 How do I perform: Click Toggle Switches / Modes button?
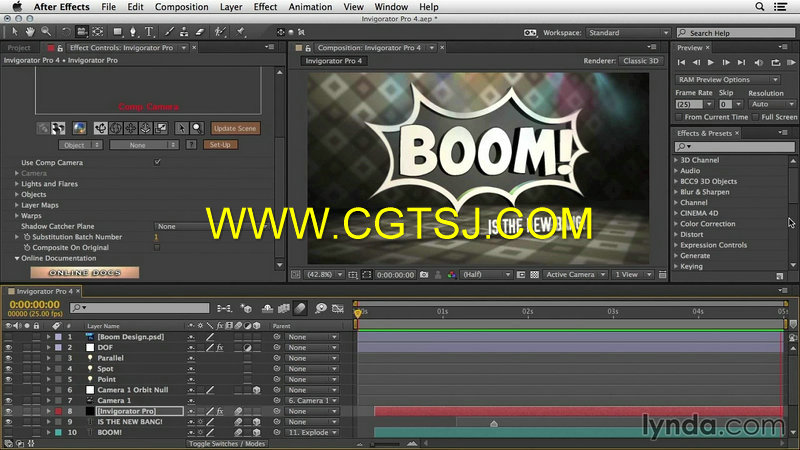point(227,444)
